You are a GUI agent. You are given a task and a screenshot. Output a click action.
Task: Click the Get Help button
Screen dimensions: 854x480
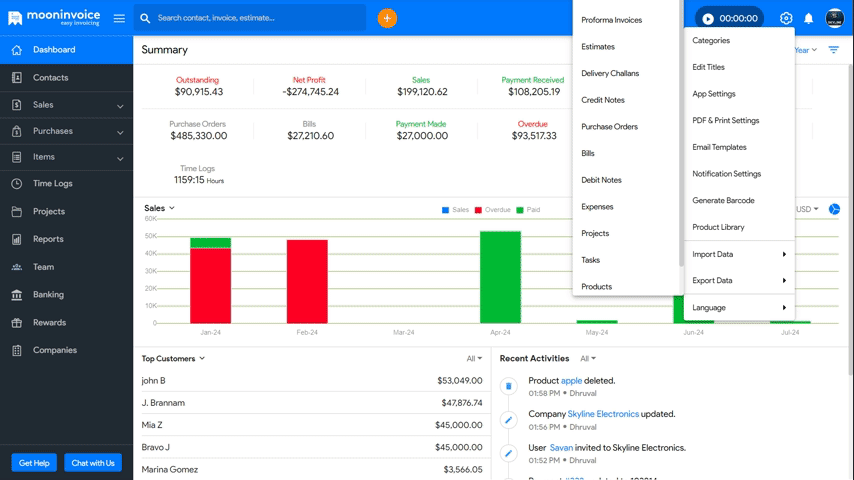[34, 463]
